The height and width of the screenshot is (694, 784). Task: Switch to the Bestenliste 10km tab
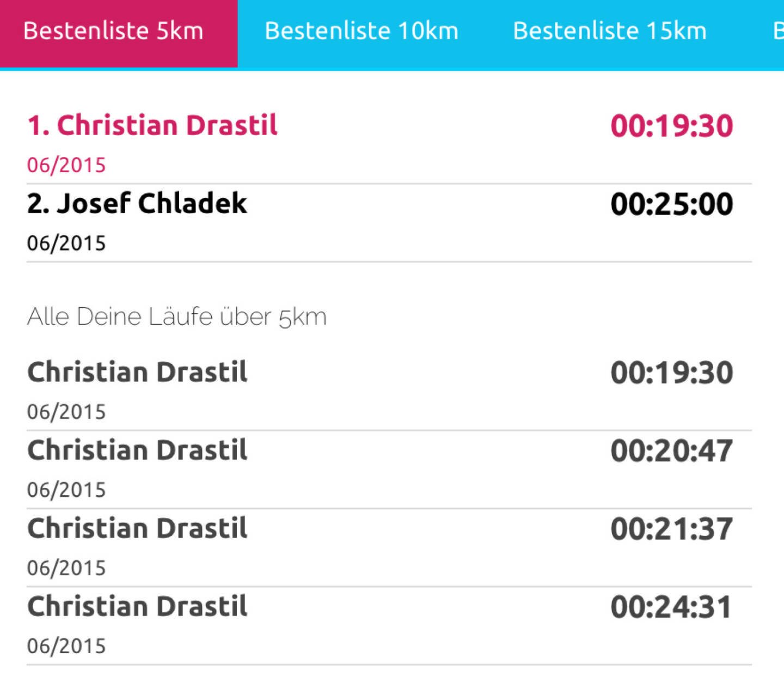362,31
